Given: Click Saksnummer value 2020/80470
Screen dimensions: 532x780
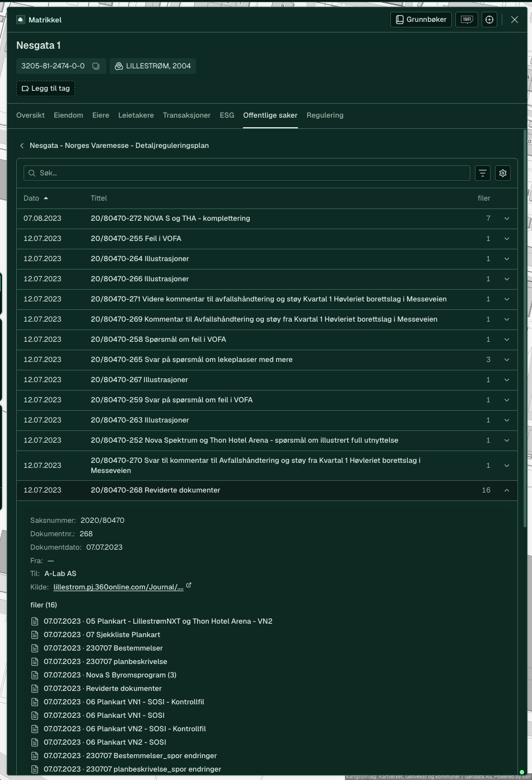Looking at the screenshot, I should [x=102, y=521].
